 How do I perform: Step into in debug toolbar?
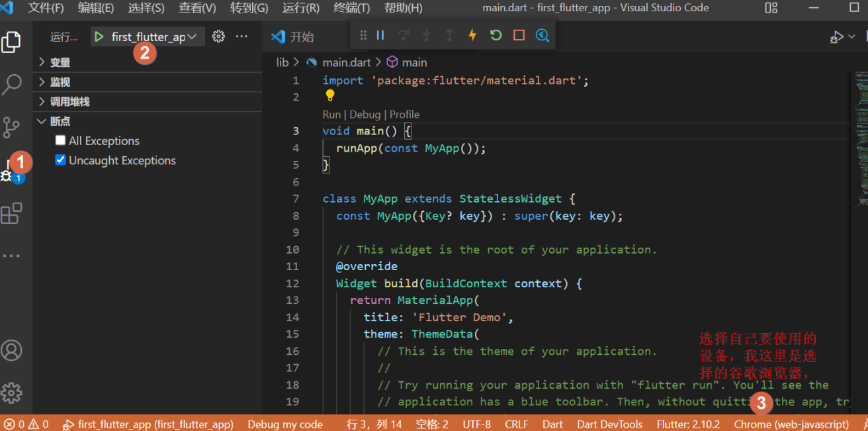pos(427,35)
